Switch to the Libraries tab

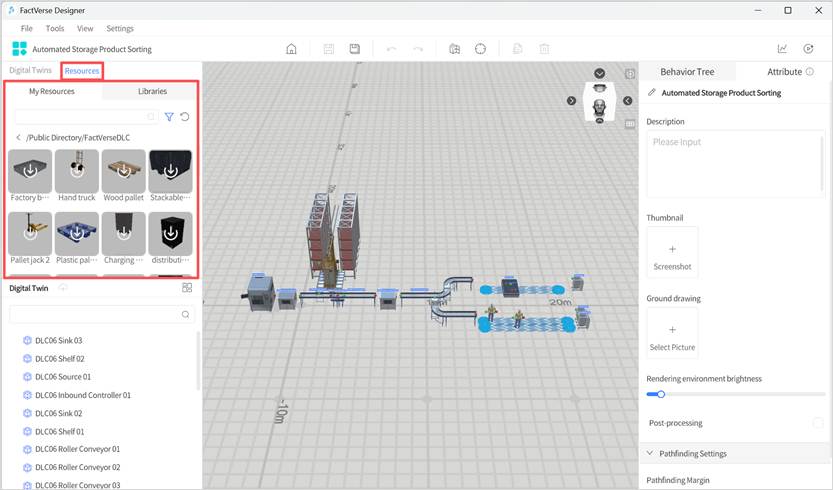point(152,91)
